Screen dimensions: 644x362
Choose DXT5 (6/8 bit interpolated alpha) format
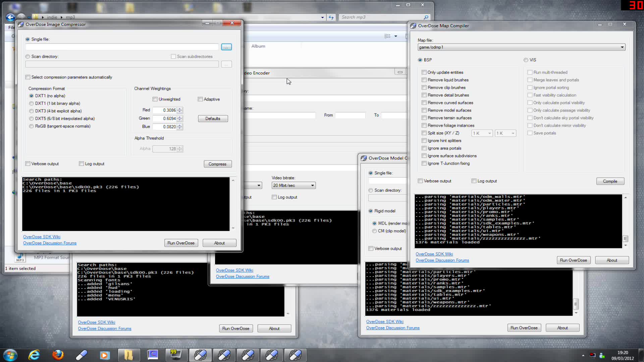tap(32, 119)
